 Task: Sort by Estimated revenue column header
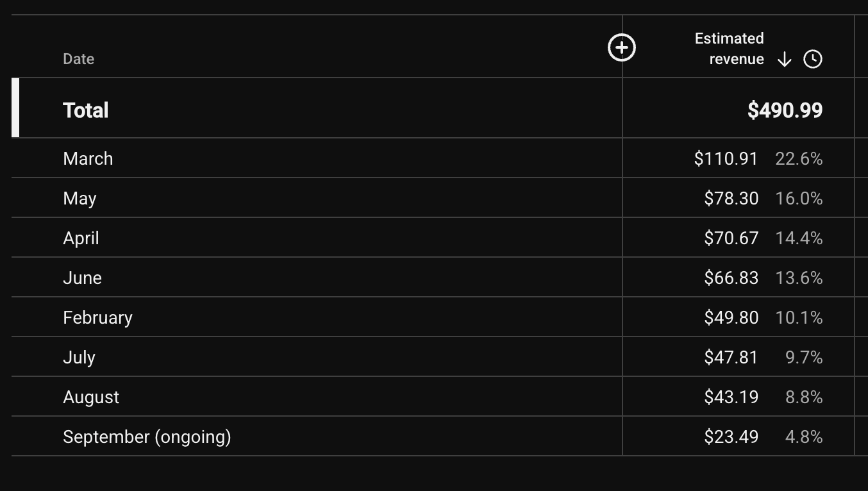tap(730, 49)
